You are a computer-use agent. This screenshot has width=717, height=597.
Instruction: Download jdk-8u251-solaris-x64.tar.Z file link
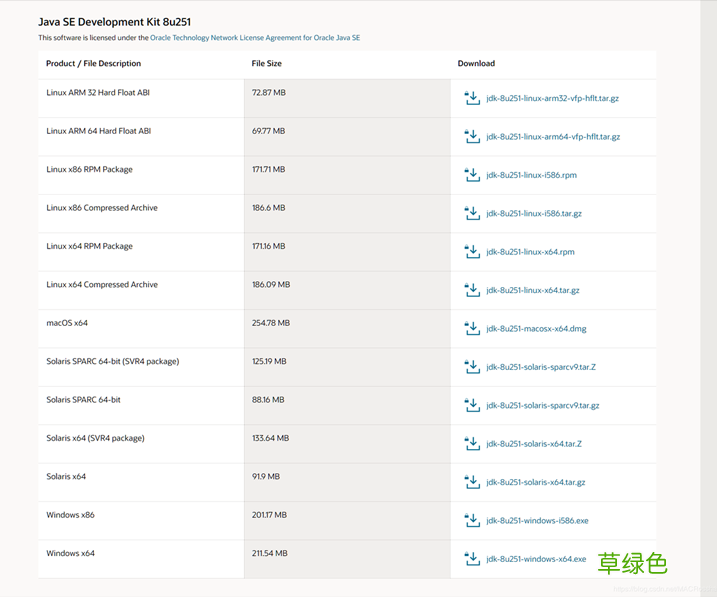pos(534,444)
